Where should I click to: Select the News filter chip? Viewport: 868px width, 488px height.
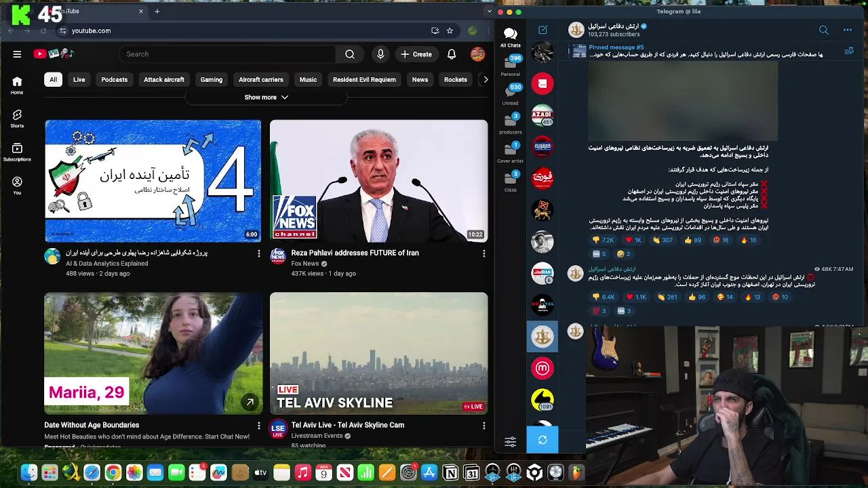coord(420,80)
